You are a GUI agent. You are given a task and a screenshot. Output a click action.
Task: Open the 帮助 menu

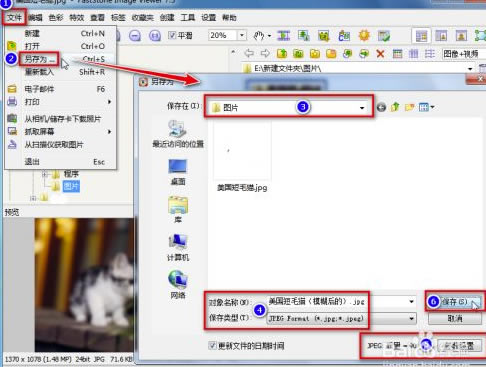click(229, 17)
